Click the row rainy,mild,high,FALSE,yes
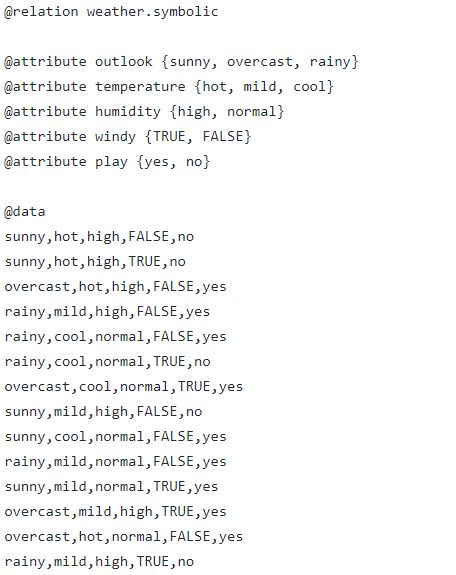The height and width of the screenshot is (575, 456). (x=107, y=312)
